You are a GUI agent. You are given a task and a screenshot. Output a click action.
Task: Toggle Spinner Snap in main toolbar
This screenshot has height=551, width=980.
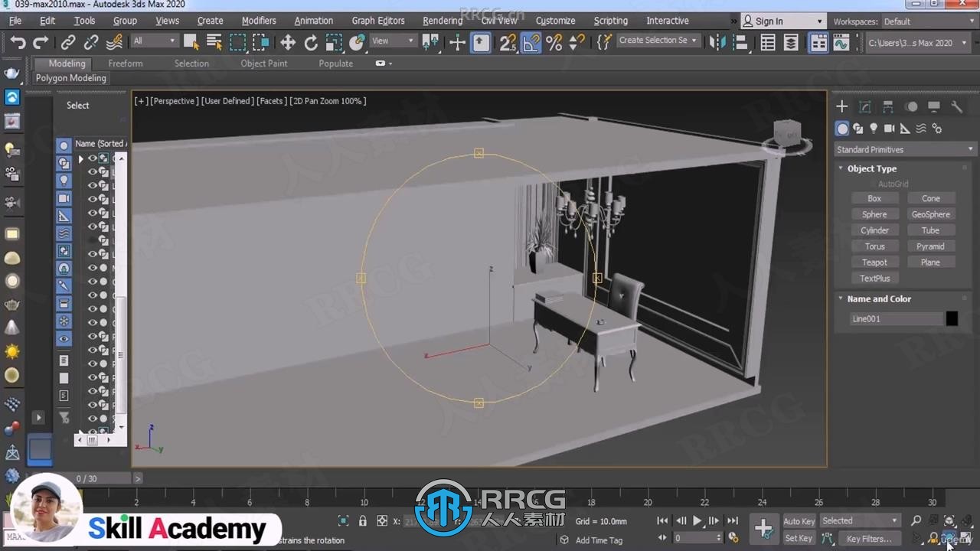click(577, 43)
